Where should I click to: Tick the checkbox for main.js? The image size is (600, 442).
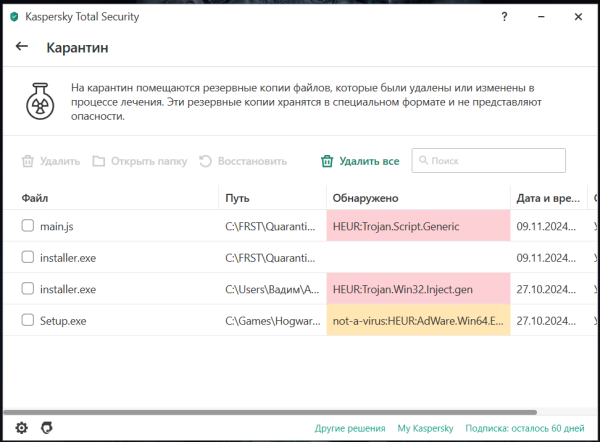[x=28, y=226]
